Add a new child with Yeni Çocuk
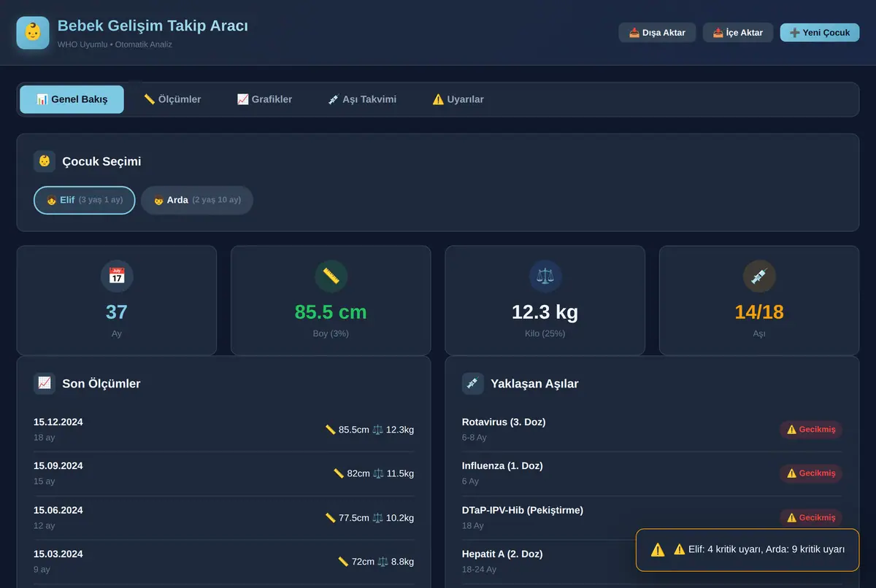Viewport: 876px width, 588px height. pyautogui.click(x=820, y=33)
